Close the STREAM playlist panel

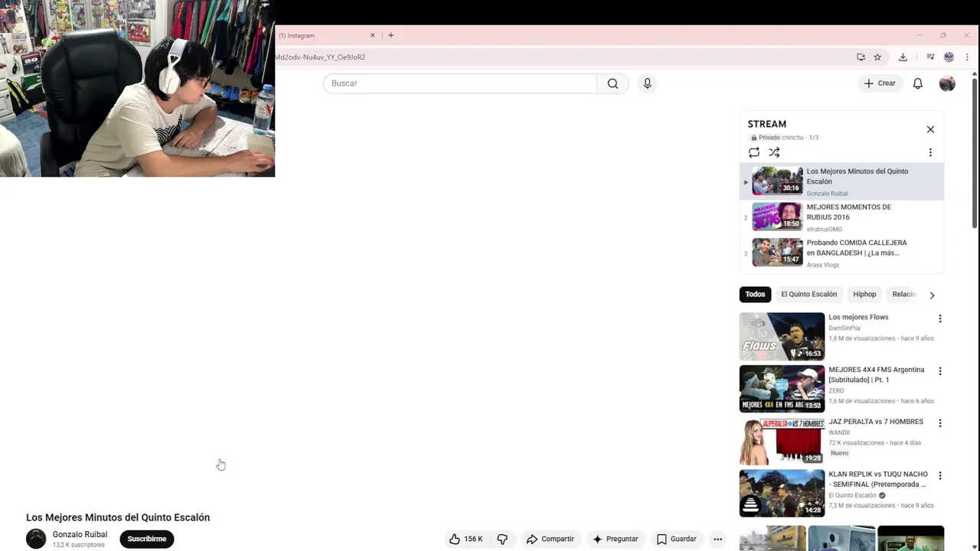pyautogui.click(x=930, y=129)
